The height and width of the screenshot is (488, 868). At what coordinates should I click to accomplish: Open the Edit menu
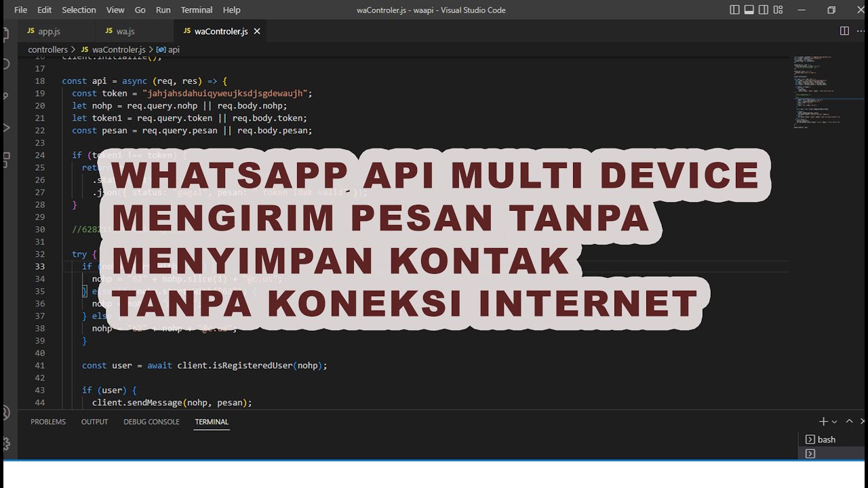(45, 10)
